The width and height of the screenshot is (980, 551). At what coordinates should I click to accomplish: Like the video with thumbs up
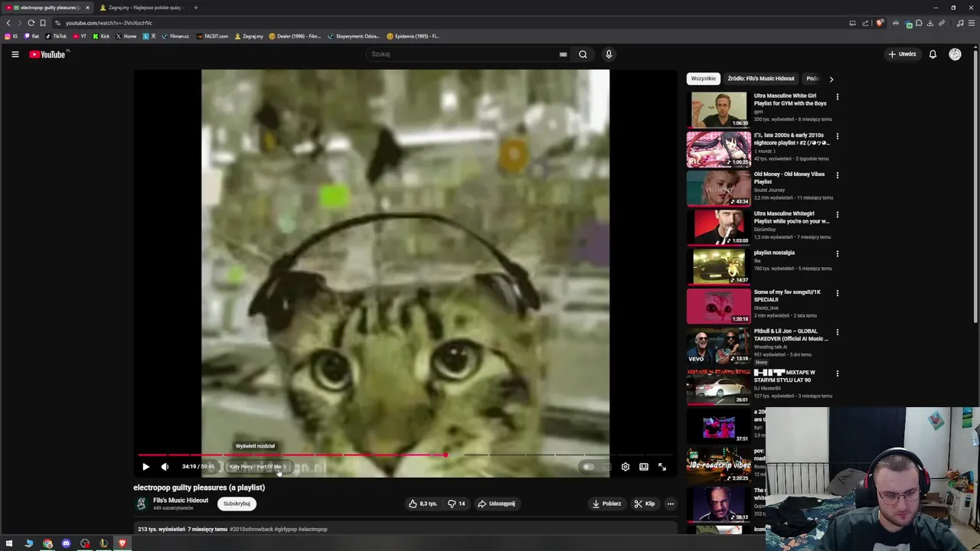pos(423,504)
